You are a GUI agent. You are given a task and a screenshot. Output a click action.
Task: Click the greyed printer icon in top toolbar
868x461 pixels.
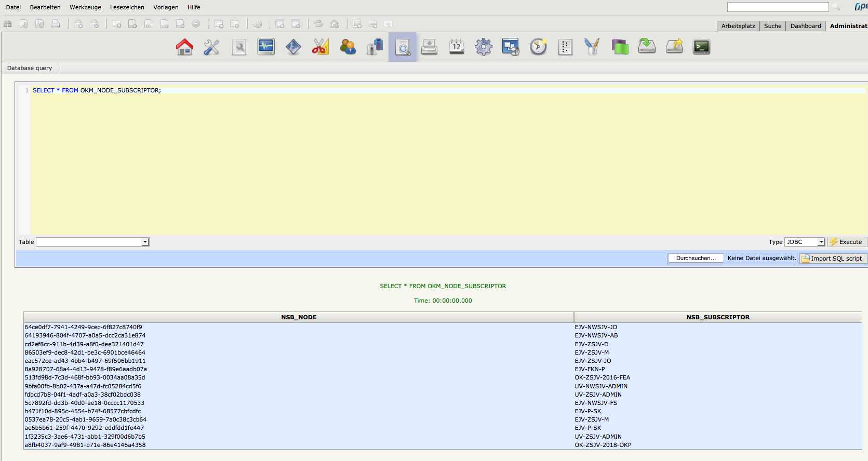tap(55, 24)
